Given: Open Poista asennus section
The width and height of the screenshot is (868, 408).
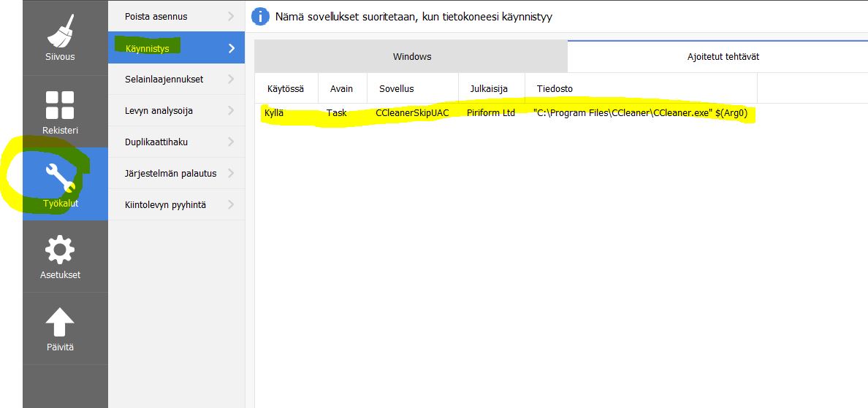Looking at the screenshot, I should coord(176,16).
